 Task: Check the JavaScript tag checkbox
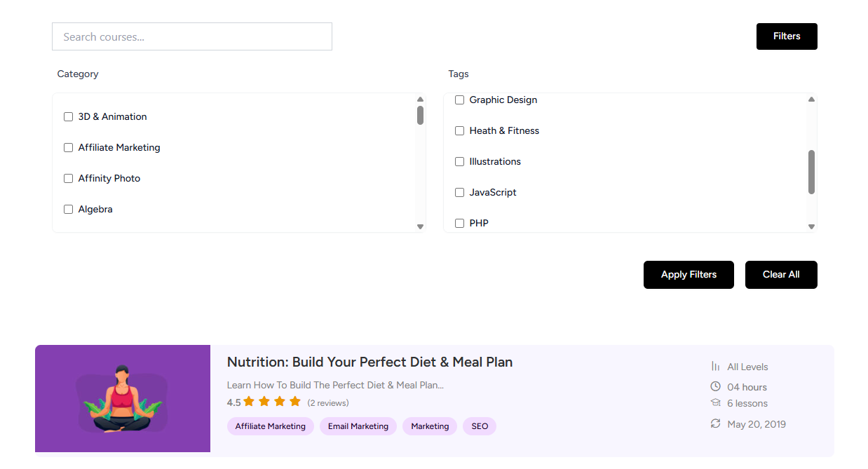(459, 192)
